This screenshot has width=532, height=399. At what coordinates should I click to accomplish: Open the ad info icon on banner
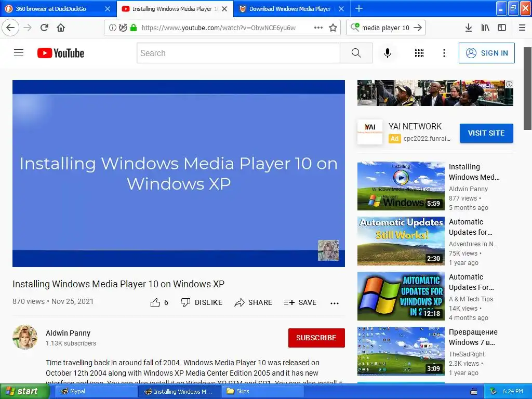(x=509, y=84)
